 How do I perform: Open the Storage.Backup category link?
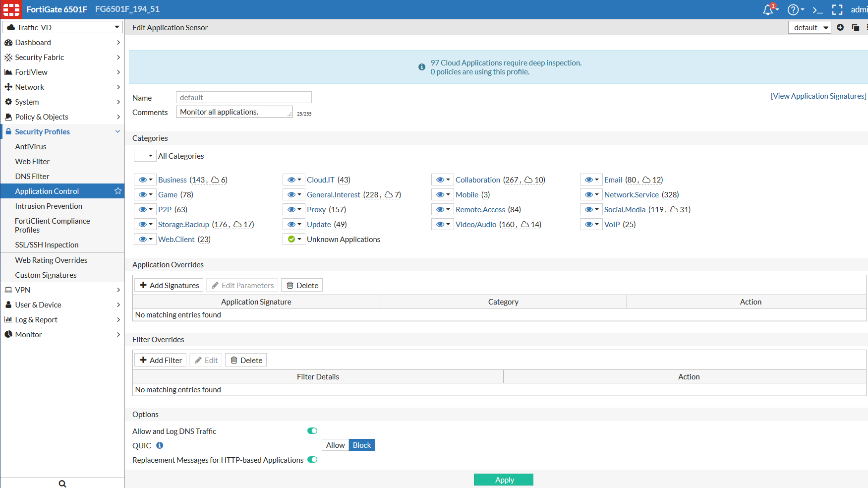[x=183, y=225]
